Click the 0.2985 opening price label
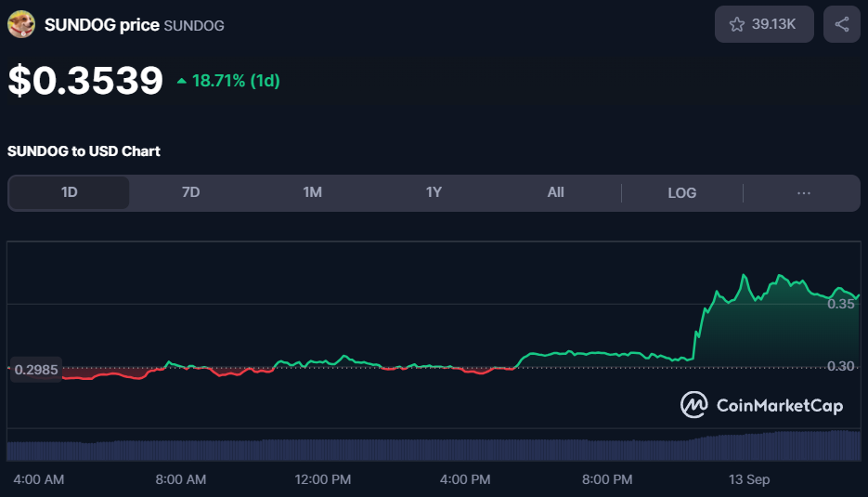 pyautogui.click(x=36, y=370)
